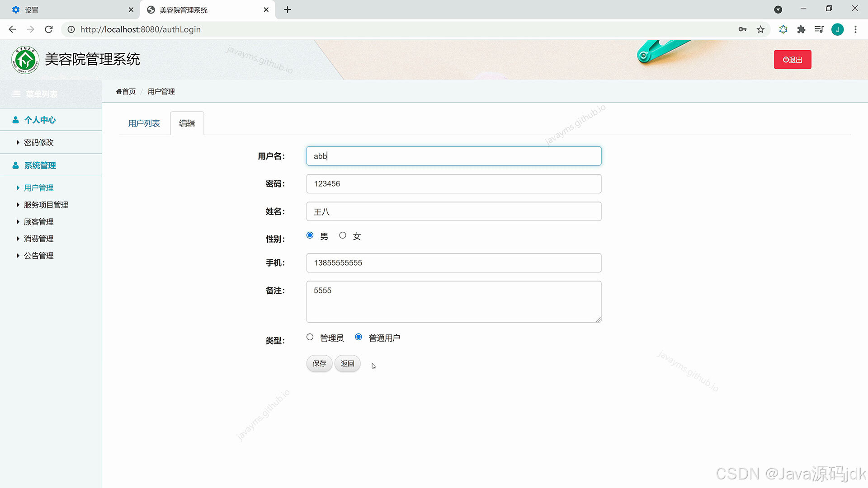Click the 姓名 field containing 王八
The image size is (868, 488).
[x=454, y=211]
